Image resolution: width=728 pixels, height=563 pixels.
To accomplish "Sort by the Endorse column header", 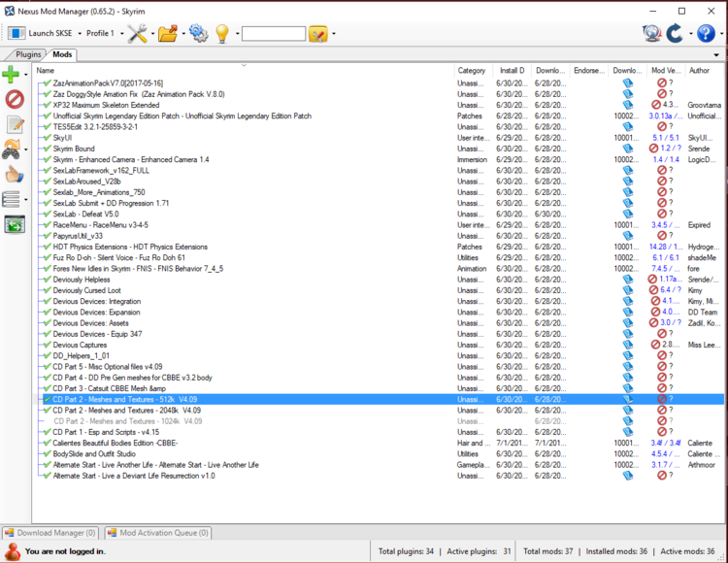I will [x=589, y=71].
